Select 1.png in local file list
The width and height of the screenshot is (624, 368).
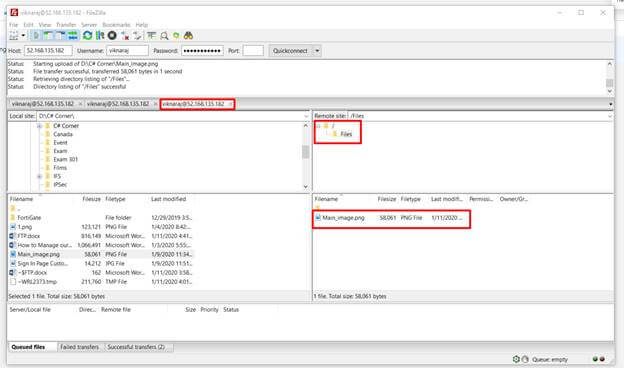pyautogui.click(x=25, y=227)
